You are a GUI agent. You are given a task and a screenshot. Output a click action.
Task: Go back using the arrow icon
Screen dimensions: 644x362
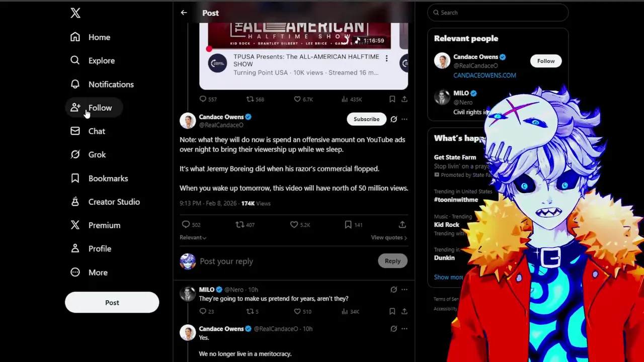184,13
